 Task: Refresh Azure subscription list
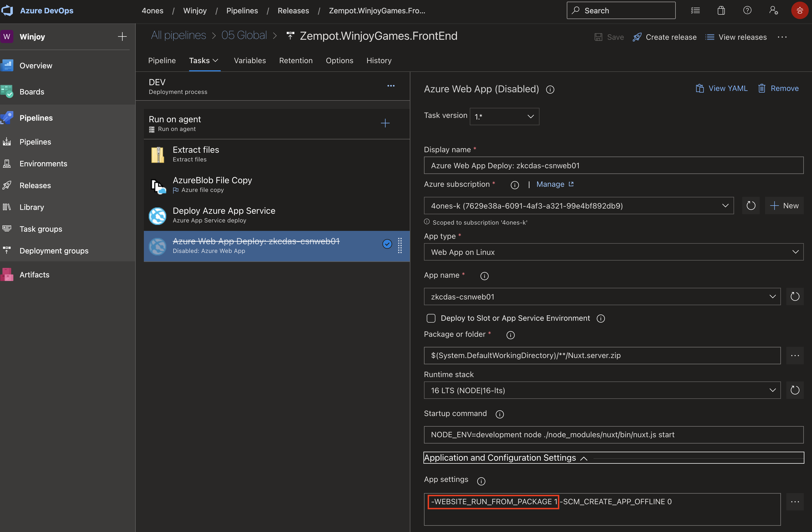pos(751,206)
